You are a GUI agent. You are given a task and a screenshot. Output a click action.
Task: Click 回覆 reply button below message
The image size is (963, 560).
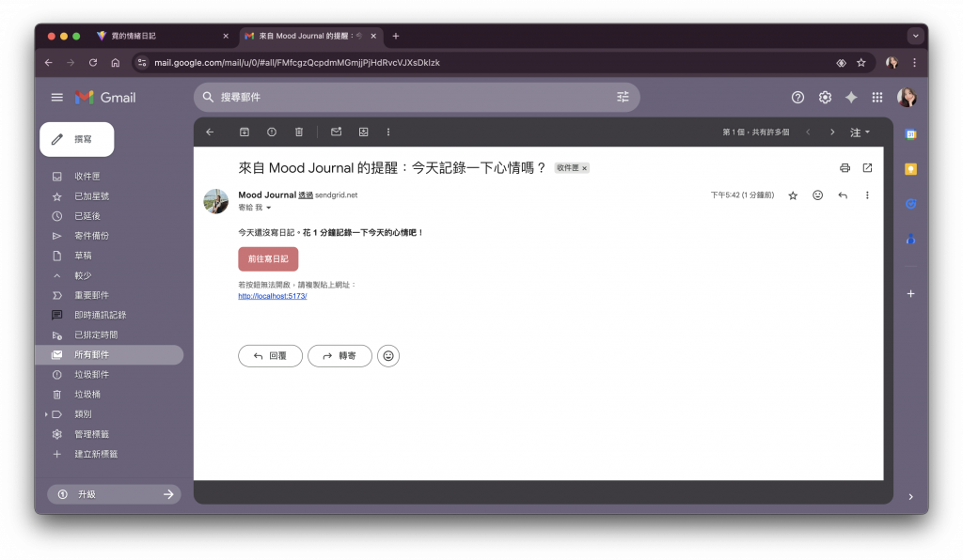pos(270,356)
